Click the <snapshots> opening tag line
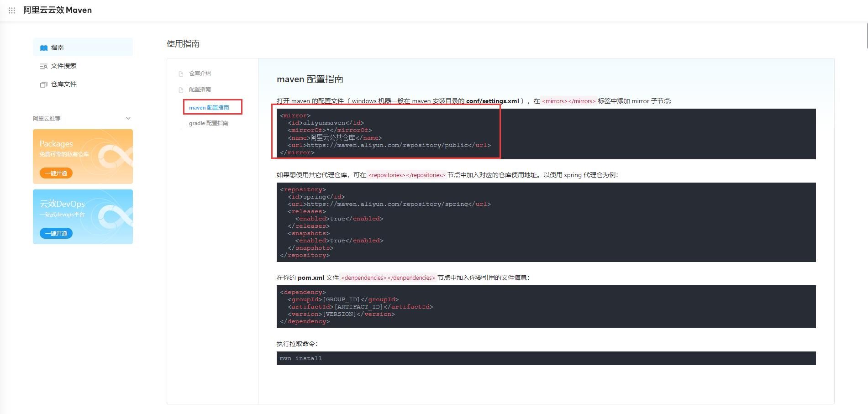Image resolution: width=868 pixels, height=414 pixels. [x=309, y=233]
